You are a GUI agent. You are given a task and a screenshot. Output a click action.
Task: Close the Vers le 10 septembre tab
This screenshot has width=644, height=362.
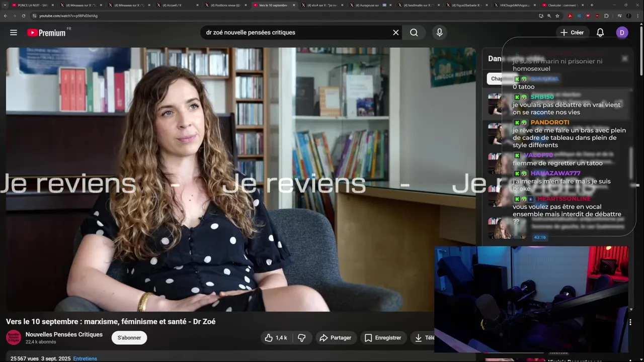pos(294,5)
